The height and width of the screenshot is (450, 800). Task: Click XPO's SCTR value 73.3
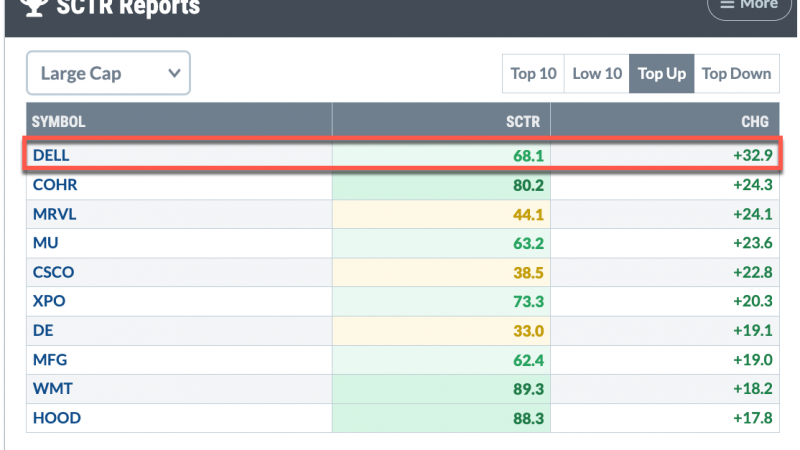529,302
